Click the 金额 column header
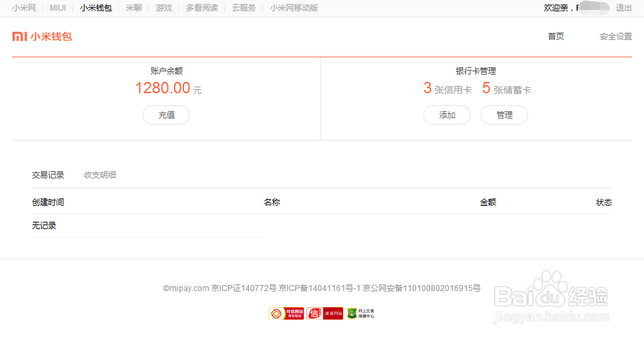644x339 pixels. tap(488, 202)
